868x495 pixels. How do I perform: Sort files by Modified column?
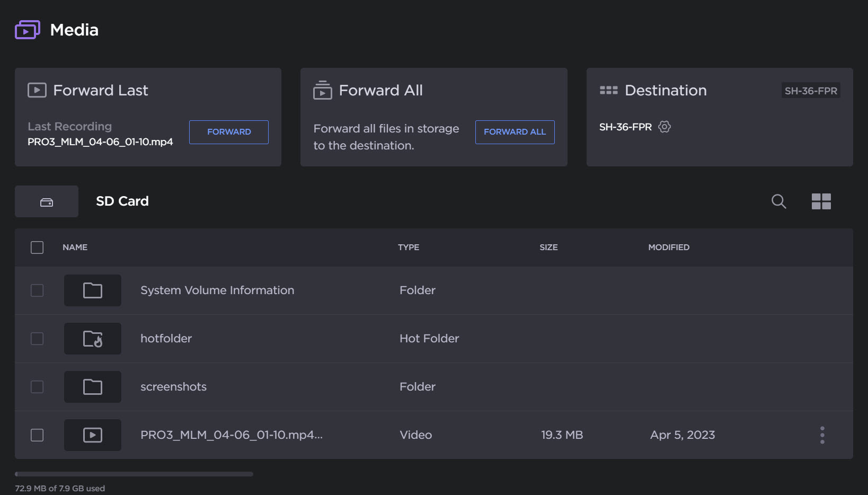coord(669,247)
